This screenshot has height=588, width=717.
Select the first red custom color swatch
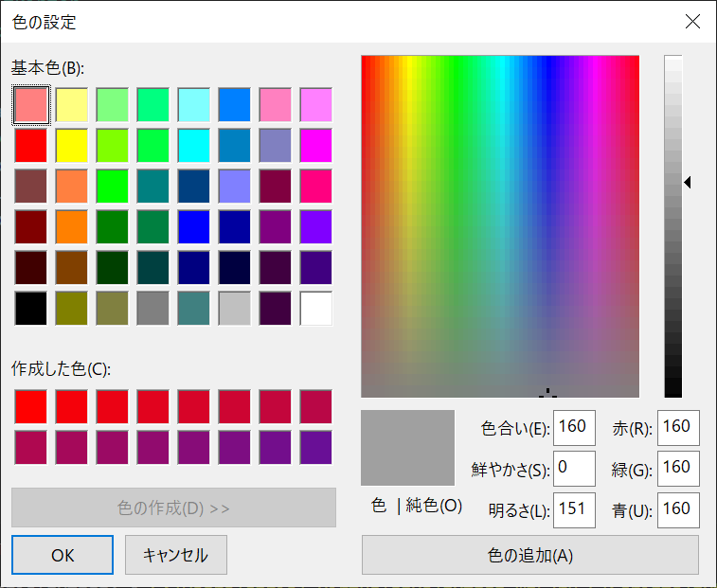point(30,406)
